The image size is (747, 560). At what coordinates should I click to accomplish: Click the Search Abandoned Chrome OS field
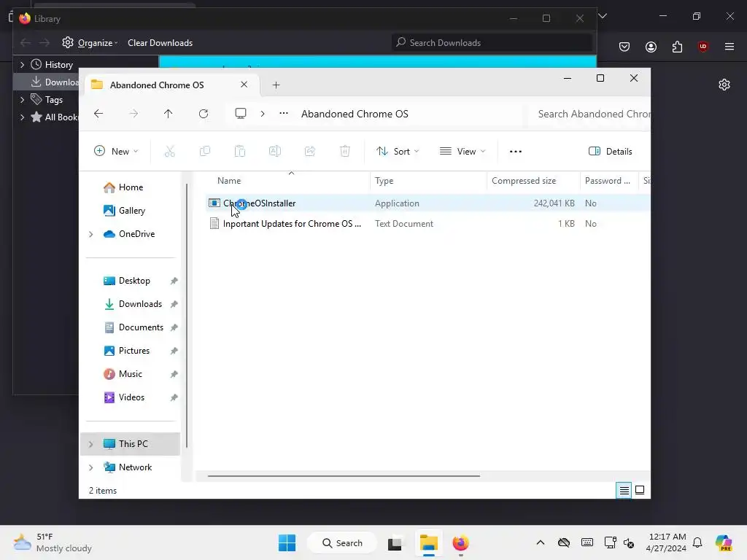pyautogui.click(x=589, y=114)
